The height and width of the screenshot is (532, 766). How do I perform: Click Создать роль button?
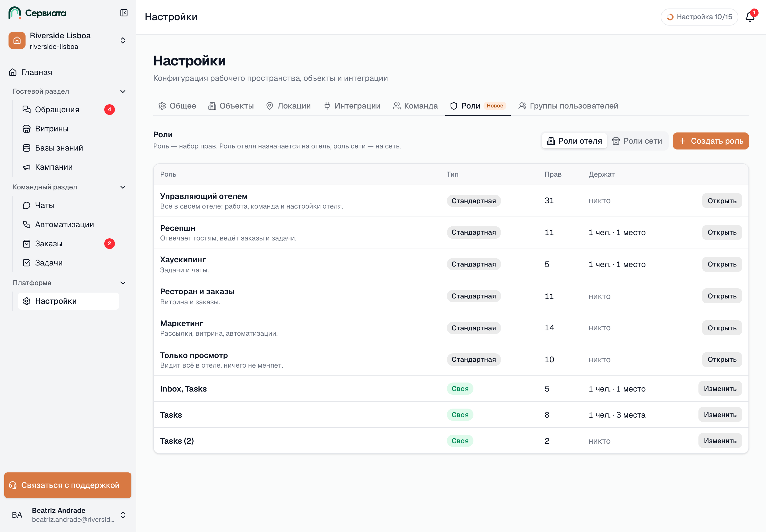pos(710,141)
